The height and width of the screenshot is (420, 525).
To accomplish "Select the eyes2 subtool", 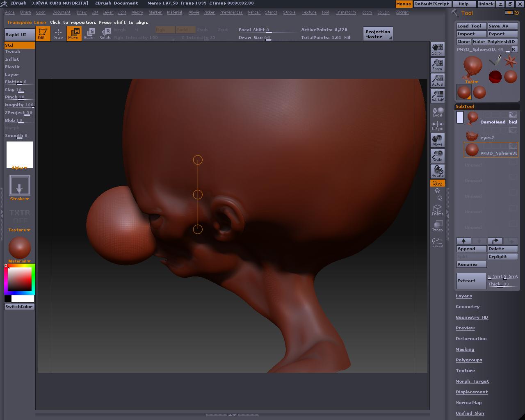I will click(487, 137).
